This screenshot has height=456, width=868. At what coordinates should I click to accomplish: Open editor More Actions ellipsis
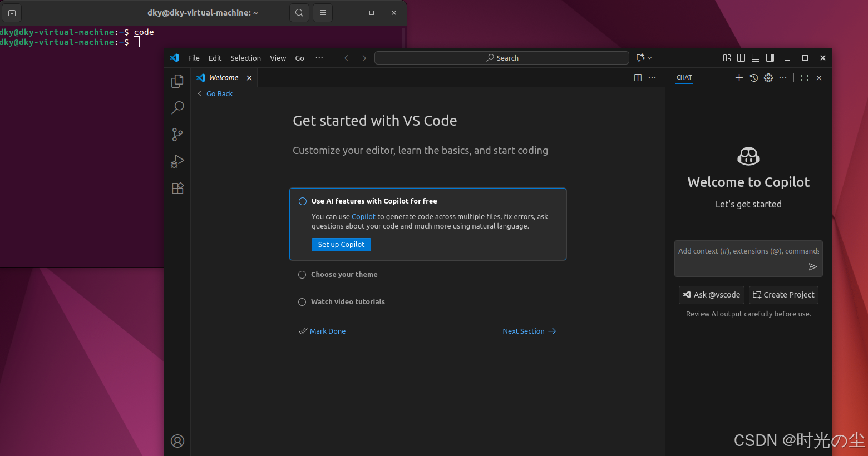[652, 78]
